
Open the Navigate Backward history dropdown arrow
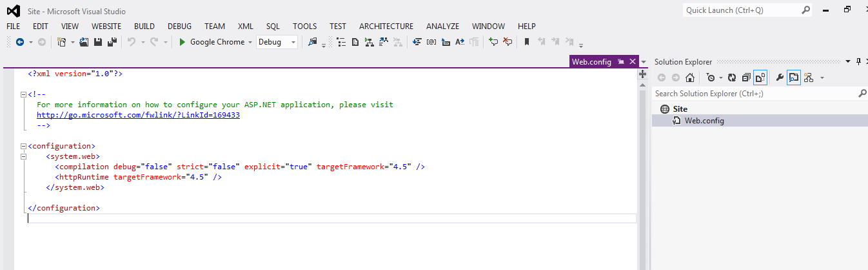coord(30,42)
